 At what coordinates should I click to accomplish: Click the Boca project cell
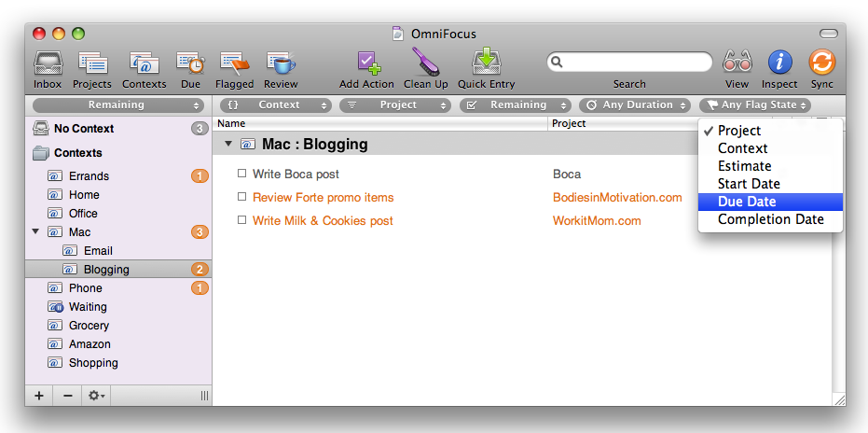567,175
